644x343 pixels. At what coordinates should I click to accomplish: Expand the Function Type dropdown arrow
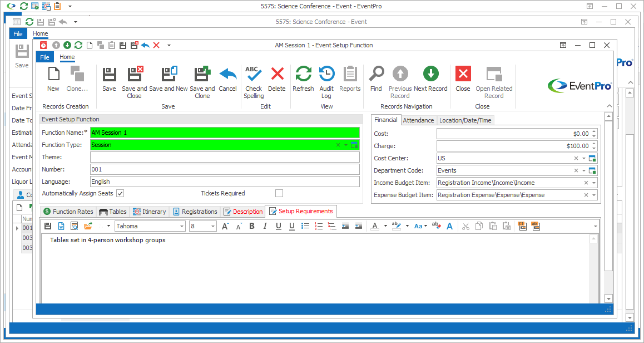click(346, 145)
